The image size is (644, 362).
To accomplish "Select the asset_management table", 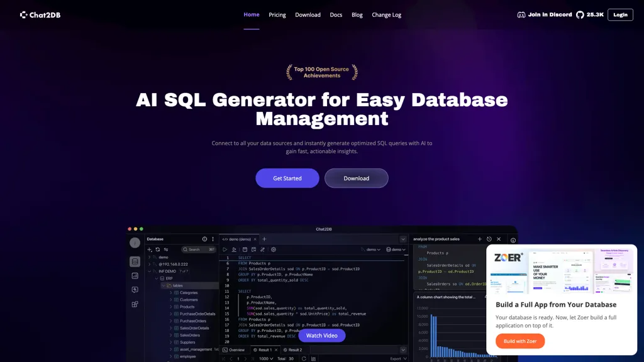I will coord(196,349).
